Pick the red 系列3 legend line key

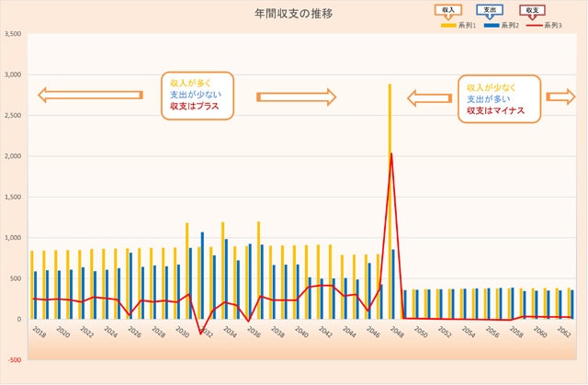click(535, 26)
